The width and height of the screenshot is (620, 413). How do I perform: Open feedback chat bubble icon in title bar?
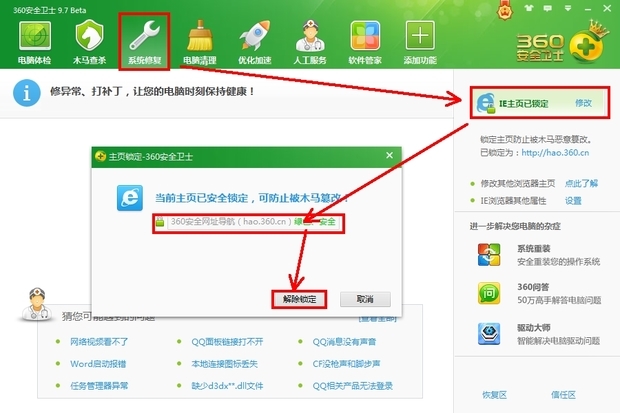click(x=548, y=8)
